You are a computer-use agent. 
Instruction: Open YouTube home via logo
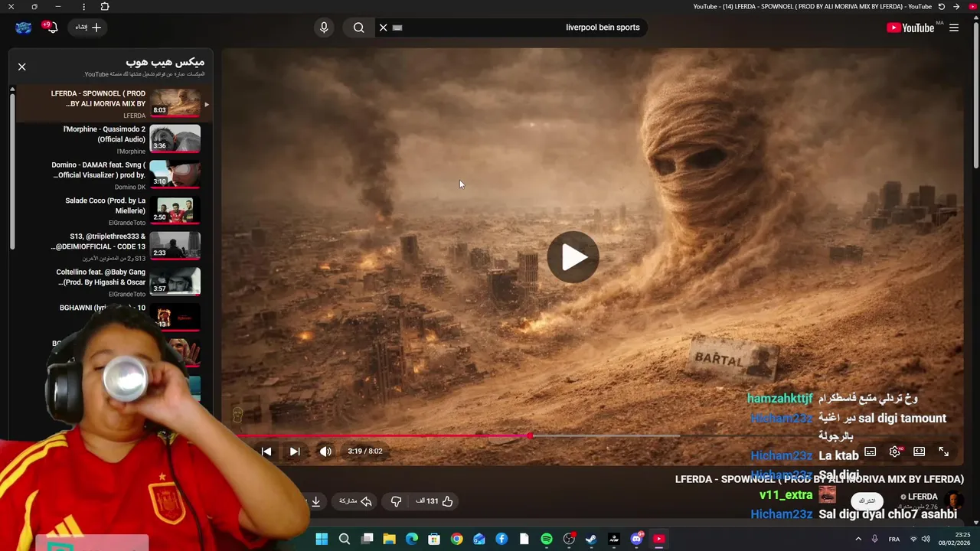tap(910, 28)
